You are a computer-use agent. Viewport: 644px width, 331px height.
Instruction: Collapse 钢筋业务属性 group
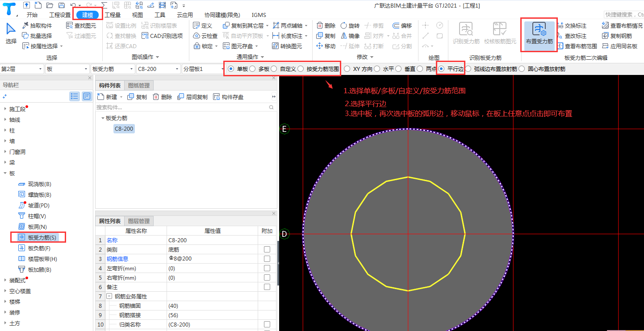point(109,296)
